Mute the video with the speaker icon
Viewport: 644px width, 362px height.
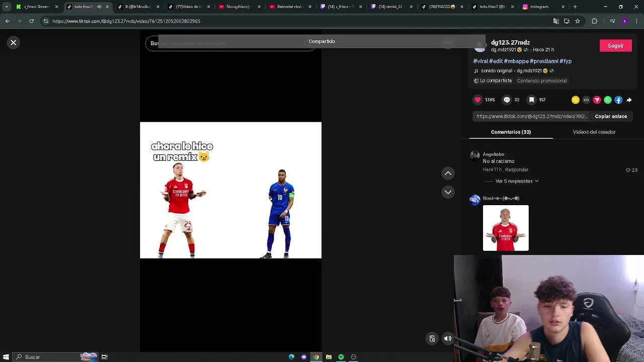[x=448, y=339]
